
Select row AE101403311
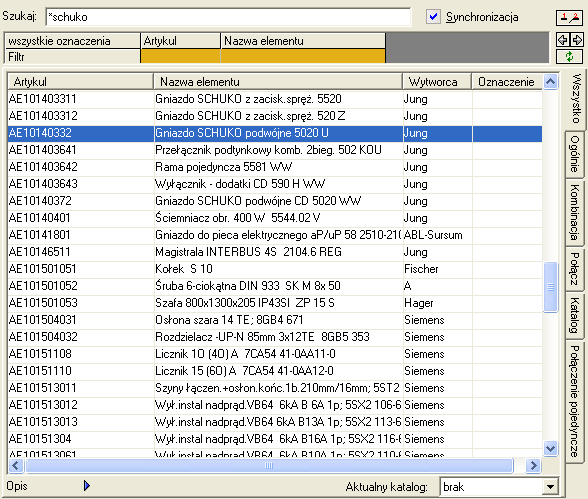275,99
